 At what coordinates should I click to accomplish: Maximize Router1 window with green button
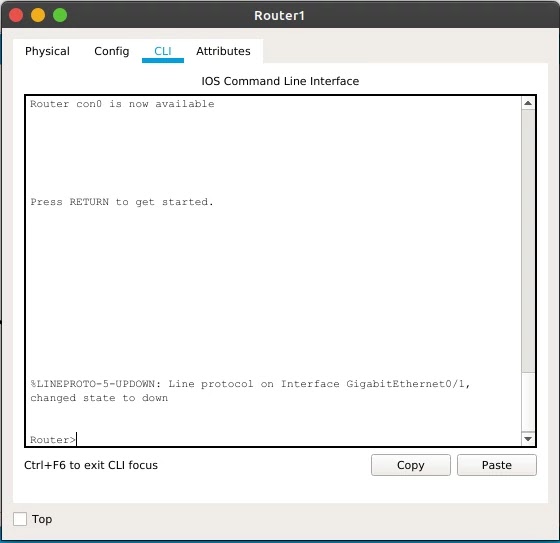coord(60,15)
